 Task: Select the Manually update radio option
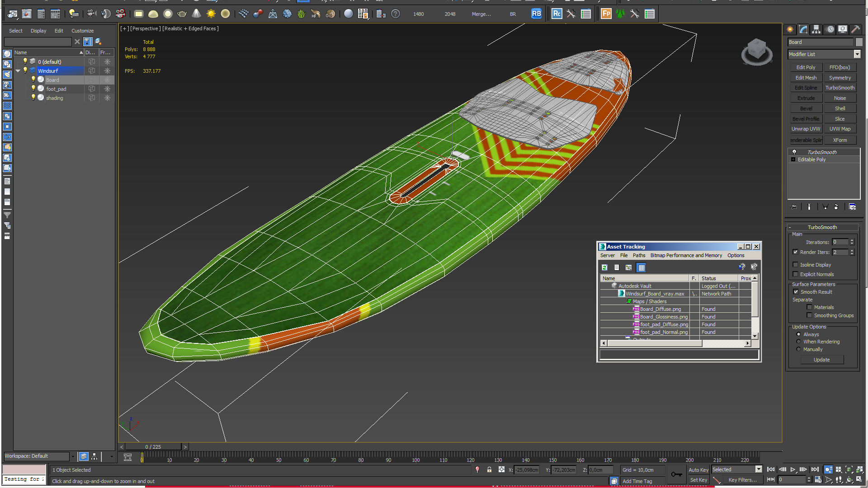click(x=798, y=349)
